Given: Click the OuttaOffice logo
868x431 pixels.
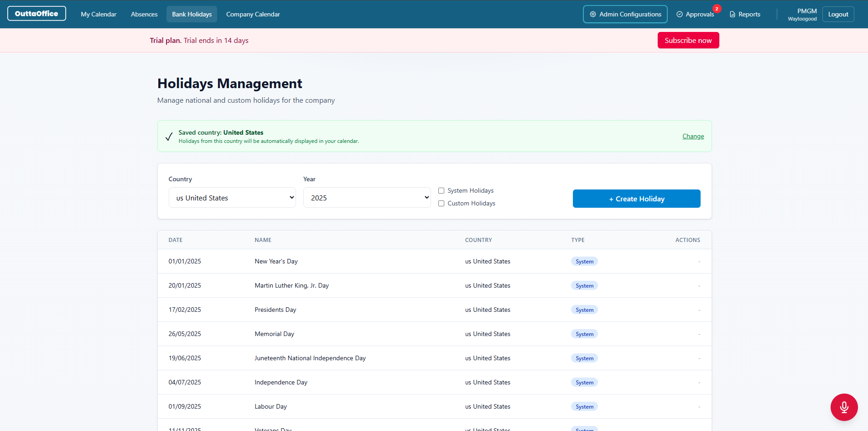Looking at the screenshot, I should [x=36, y=14].
